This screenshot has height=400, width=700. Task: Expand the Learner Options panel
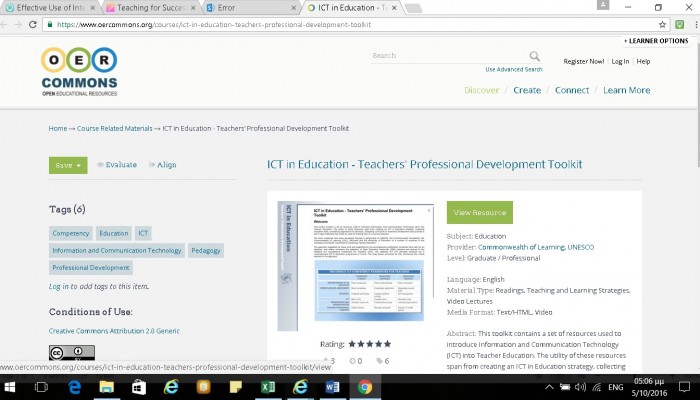click(656, 41)
